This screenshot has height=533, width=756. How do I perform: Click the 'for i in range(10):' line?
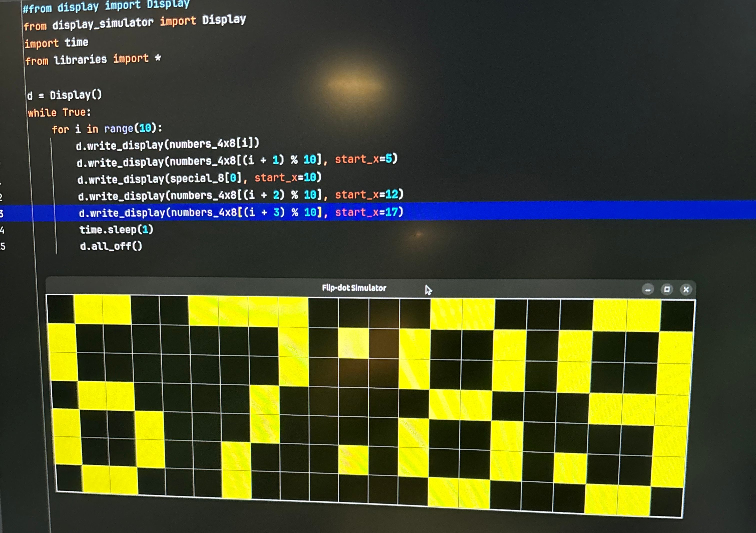coord(107,128)
